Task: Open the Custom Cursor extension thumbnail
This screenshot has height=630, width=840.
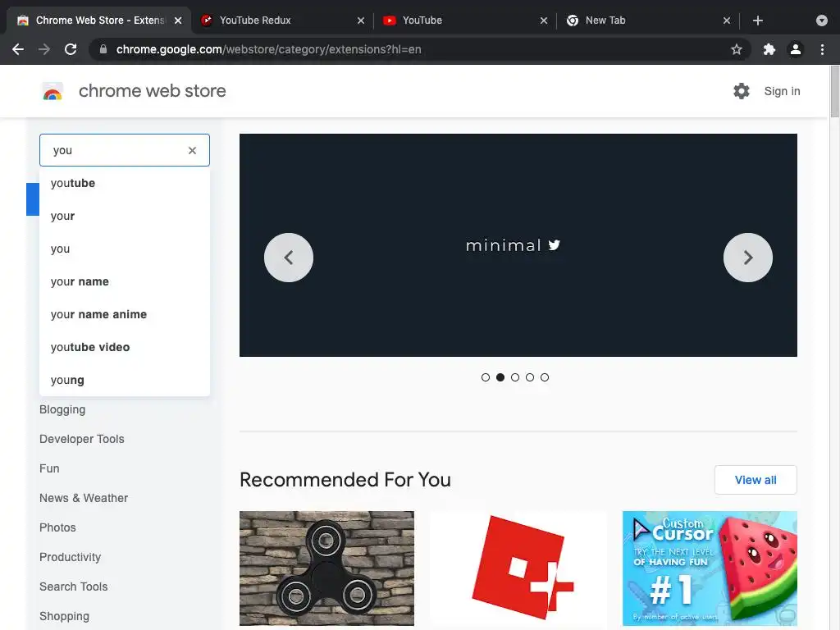Action: pyautogui.click(x=710, y=568)
